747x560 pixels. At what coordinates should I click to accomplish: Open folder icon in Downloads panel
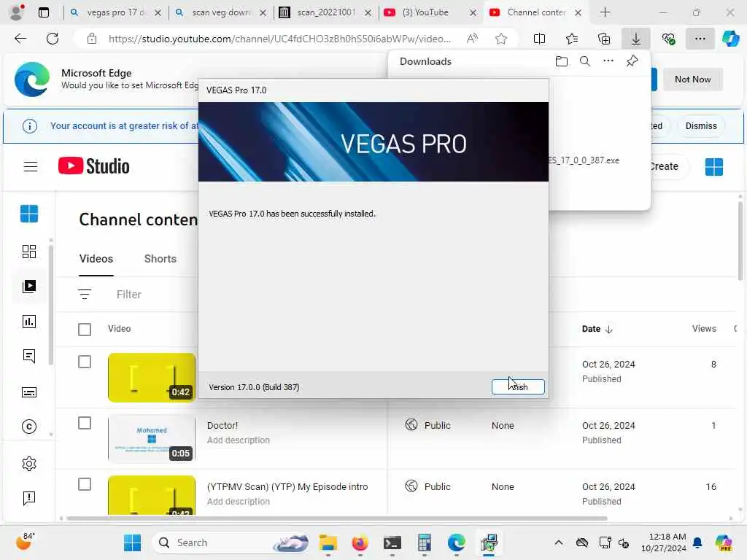pos(561,61)
